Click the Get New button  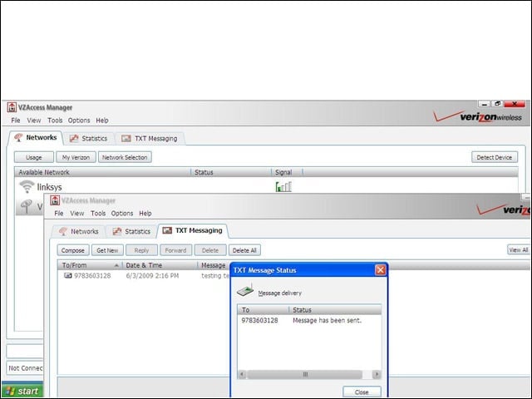[x=107, y=250]
